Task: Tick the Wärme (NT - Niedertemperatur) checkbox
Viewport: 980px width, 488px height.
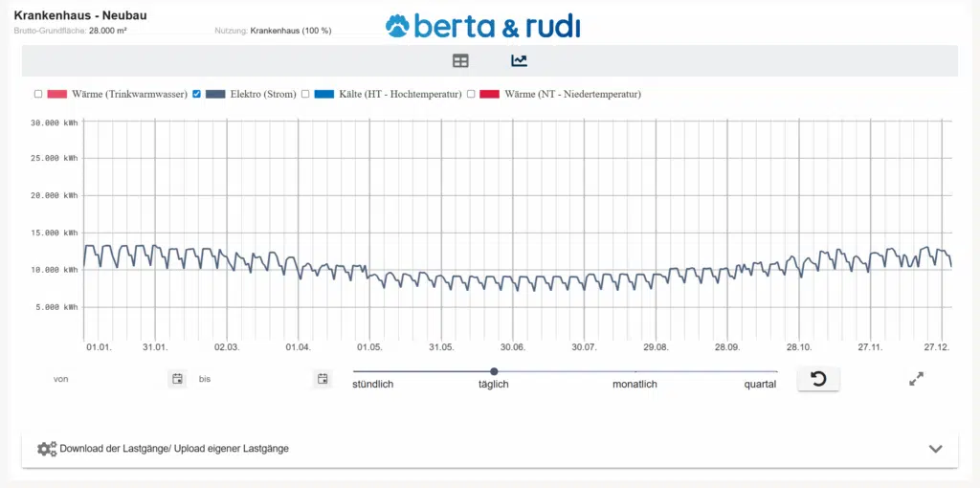Action: point(471,94)
